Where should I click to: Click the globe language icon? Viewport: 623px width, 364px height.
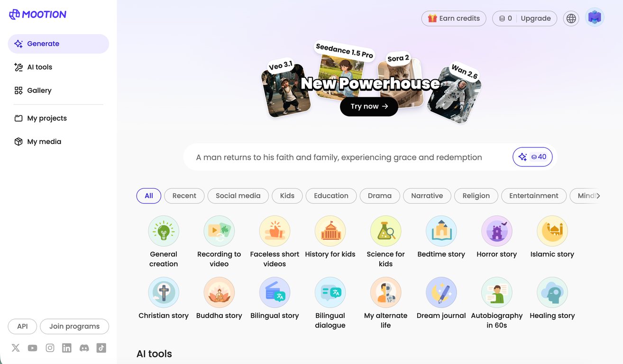pyautogui.click(x=571, y=18)
